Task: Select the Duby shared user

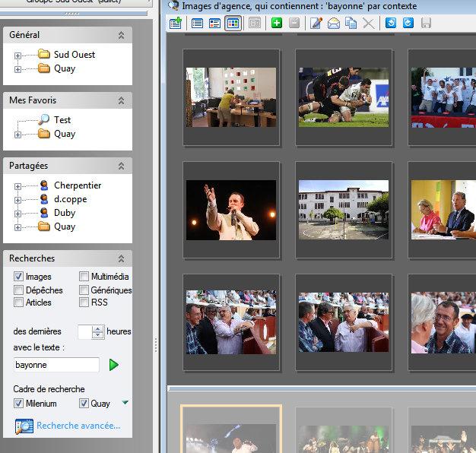Action: tap(65, 213)
